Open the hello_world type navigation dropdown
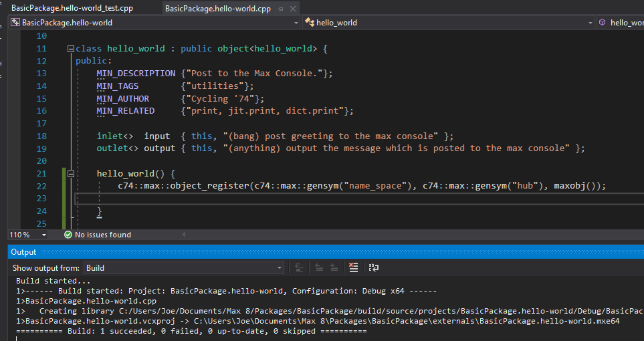Viewport: 644px width, 341px height. [x=590, y=22]
